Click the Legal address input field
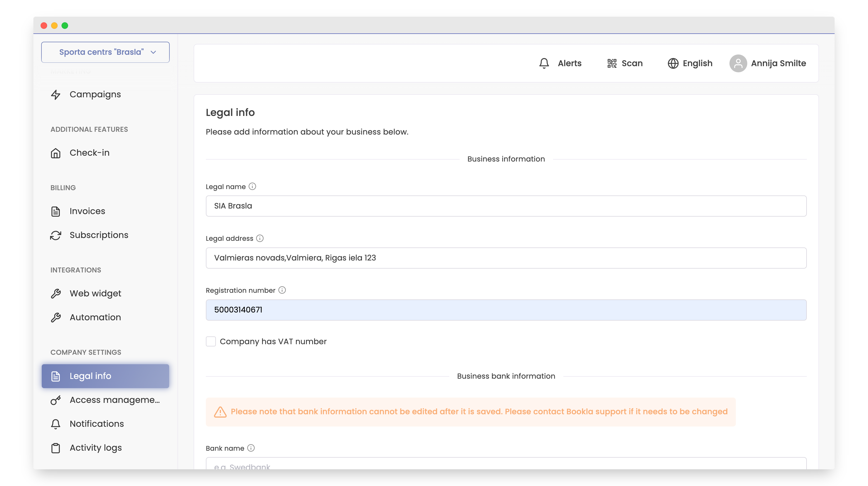 point(505,258)
